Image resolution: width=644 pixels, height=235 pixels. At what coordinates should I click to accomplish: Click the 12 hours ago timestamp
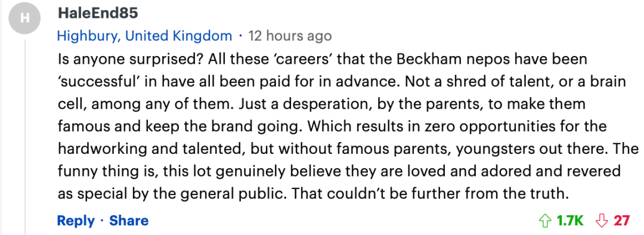(x=290, y=36)
